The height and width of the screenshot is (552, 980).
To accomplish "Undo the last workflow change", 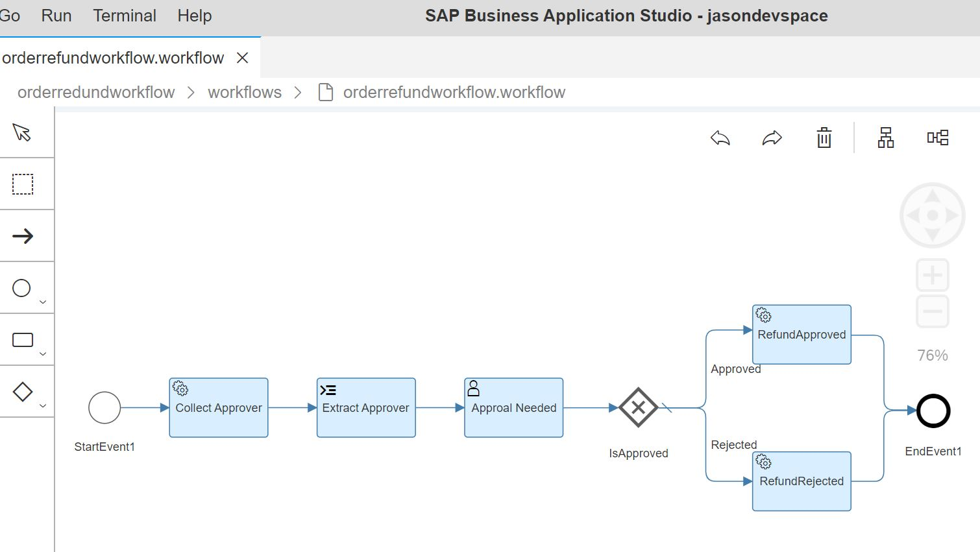I will 720,138.
